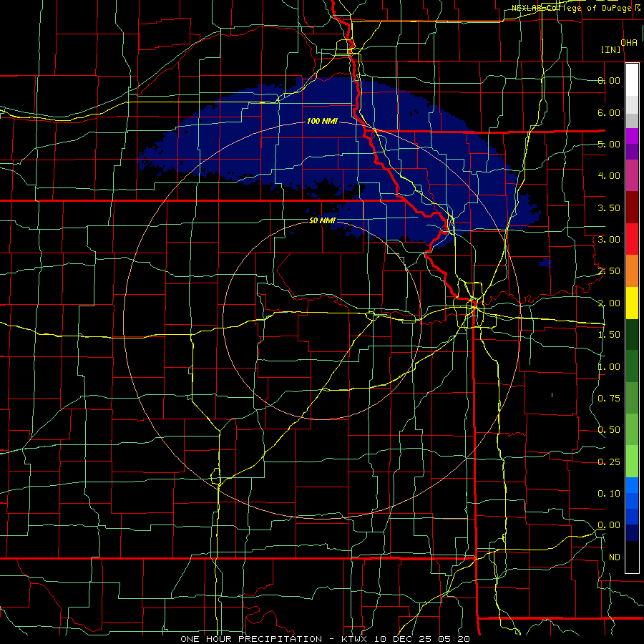This screenshot has width=644, height=644.
Task: Click the 3.00 legend value
Action: pos(609,240)
